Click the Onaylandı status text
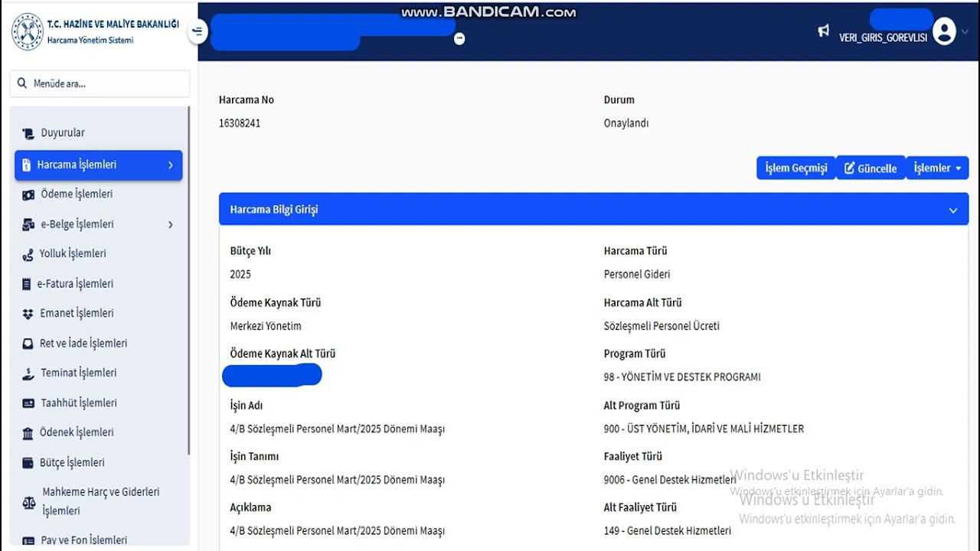The image size is (980, 551). click(x=626, y=123)
